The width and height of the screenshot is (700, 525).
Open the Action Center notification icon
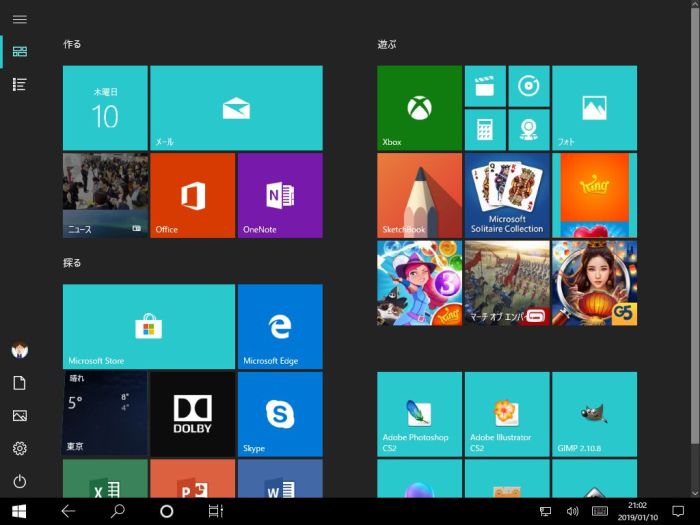click(x=678, y=511)
